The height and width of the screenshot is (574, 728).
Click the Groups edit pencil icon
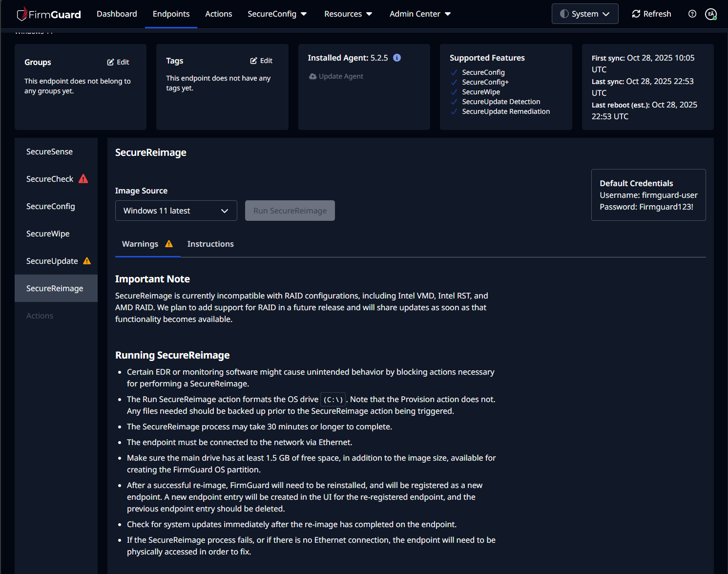pyautogui.click(x=111, y=62)
